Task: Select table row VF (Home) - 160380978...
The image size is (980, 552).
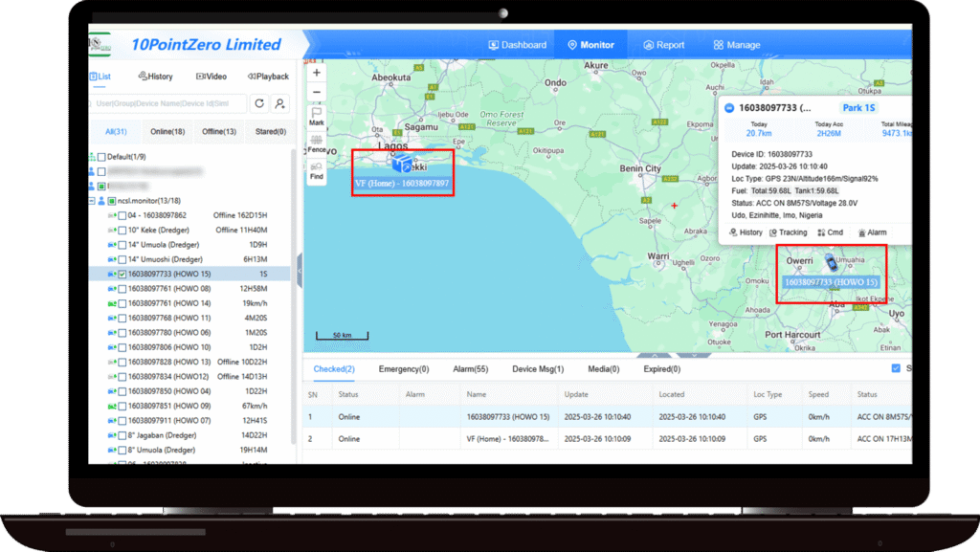Action: (x=607, y=439)
